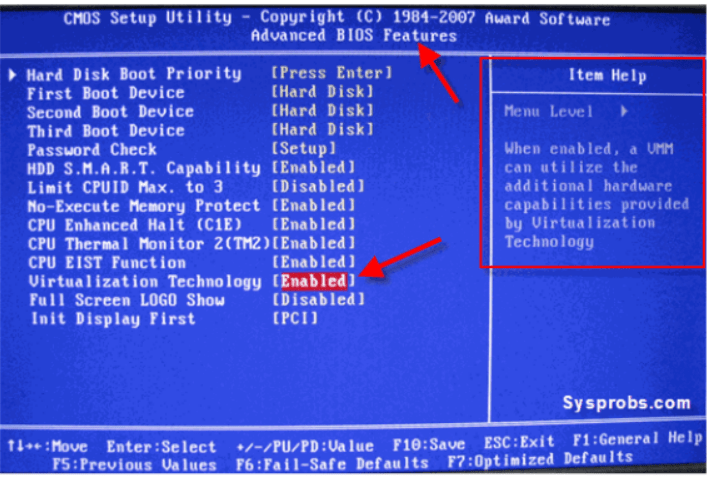The height and width of the screenshot is (478, 709).
Task: Toggle Limit CPUID Max. to 3 Disabled value
Action: pyautogui.click(x=318, y=187)
